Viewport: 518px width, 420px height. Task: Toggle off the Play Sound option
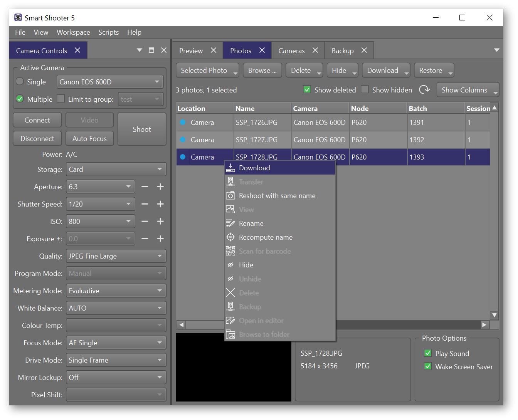point(428,353)
